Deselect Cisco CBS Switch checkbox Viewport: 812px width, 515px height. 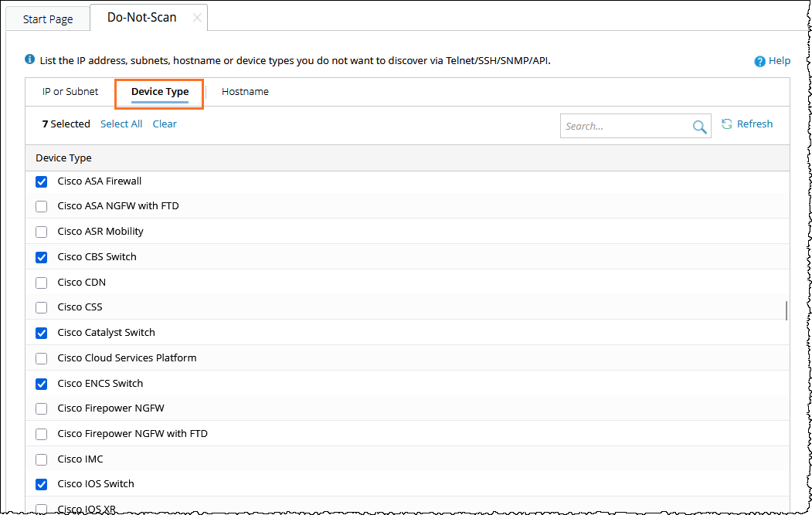(x=42, y=258)
